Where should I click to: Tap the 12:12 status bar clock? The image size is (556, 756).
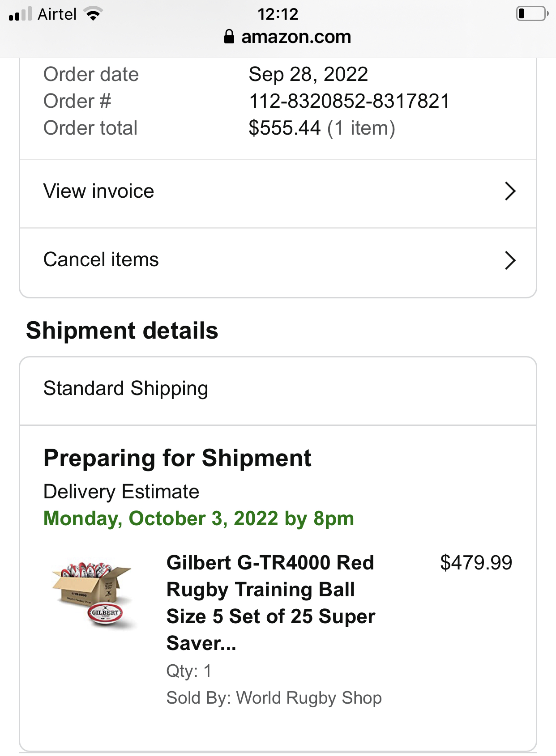[278, 14]
